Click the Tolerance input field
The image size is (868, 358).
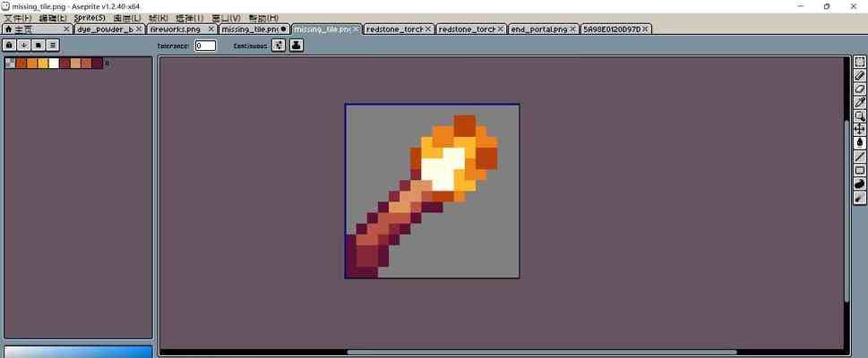point(205,46)
